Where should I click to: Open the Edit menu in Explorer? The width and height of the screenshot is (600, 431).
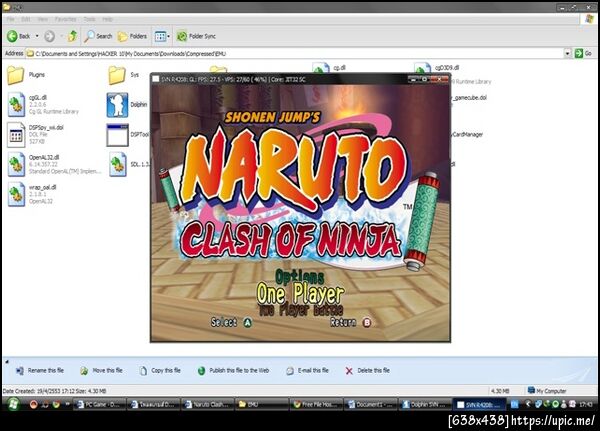click(25, 19)
